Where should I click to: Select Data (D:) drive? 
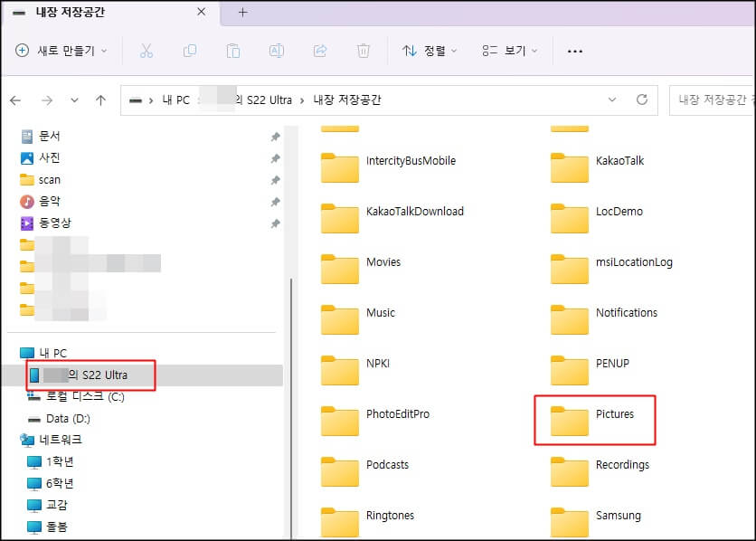click(x=60, y=419)
